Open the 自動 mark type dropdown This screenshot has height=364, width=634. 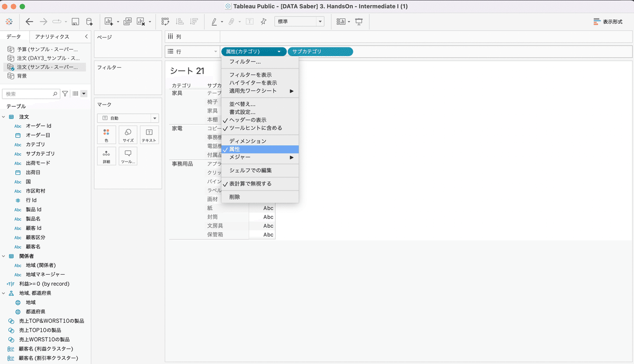[128, 118]
